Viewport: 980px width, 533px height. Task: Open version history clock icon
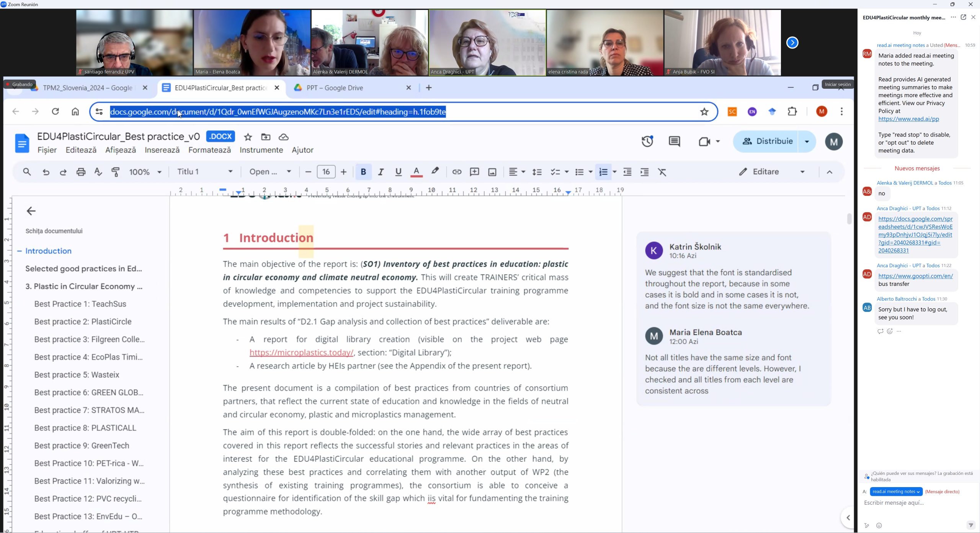point(647,141)
